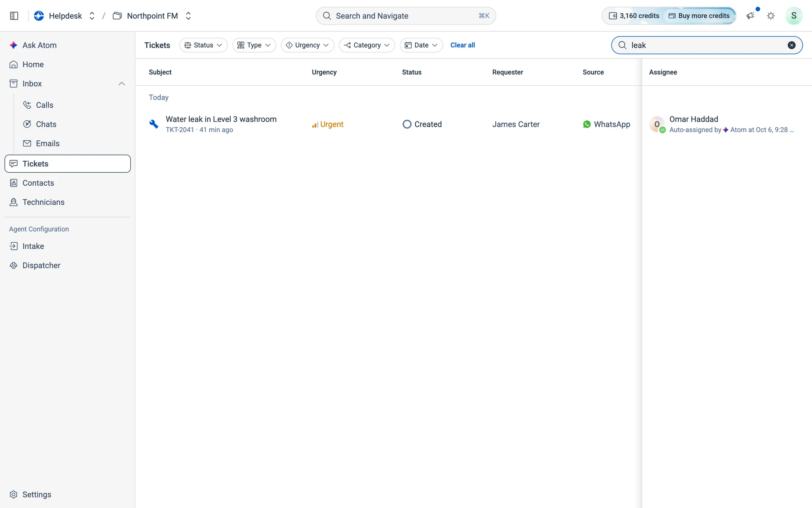Click the 3,160 credits indicator
This screenshot has width=812, height=508.
634,16
